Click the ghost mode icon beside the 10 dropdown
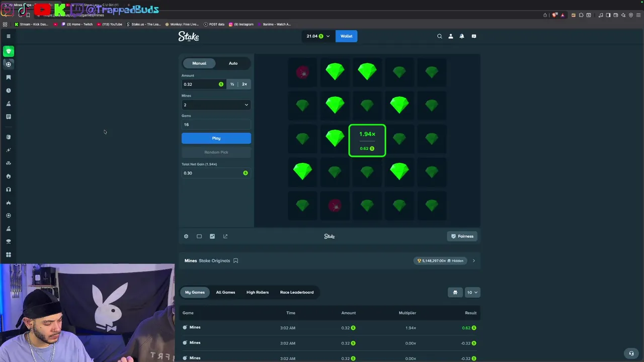The width and height of the screenshot is (644, 362). [x=455, y=292]
